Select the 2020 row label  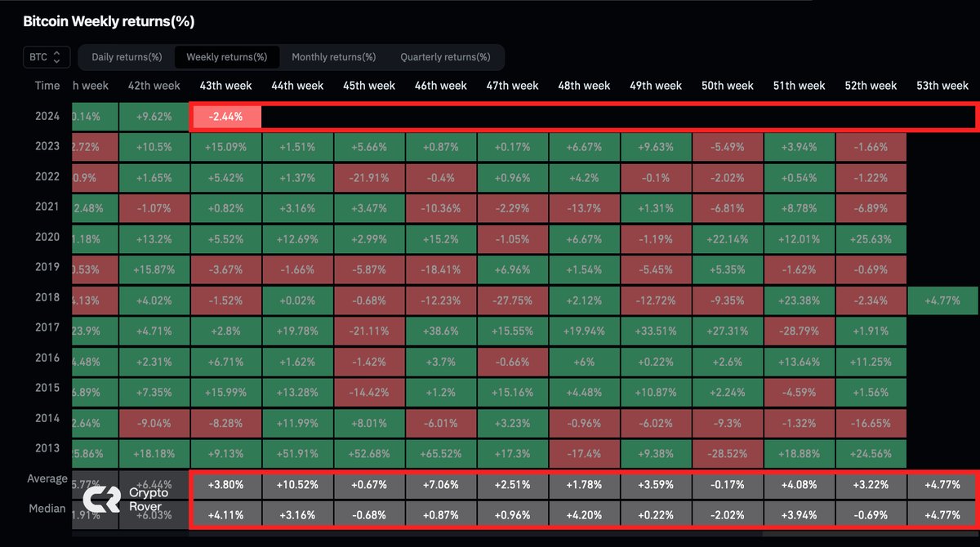coord(47,237)
